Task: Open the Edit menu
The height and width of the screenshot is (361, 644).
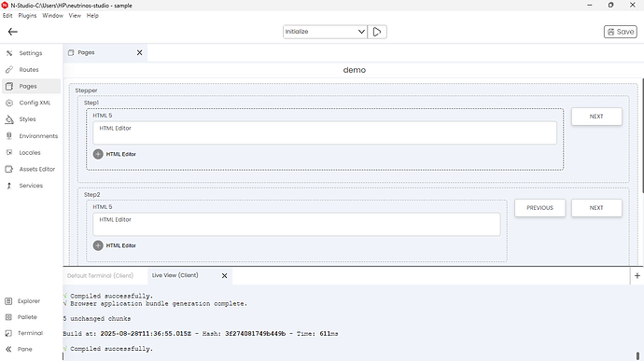Action: coord(7,16)
